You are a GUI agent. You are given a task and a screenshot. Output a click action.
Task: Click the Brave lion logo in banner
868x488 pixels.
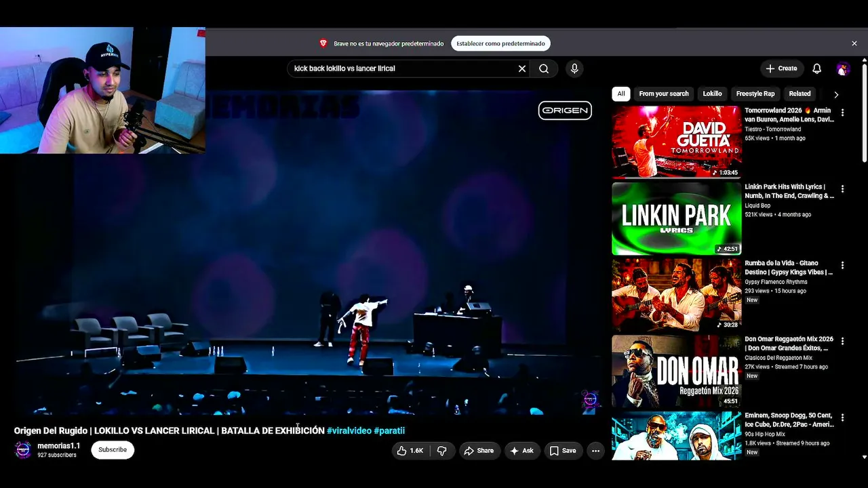[x=323, y=43]
